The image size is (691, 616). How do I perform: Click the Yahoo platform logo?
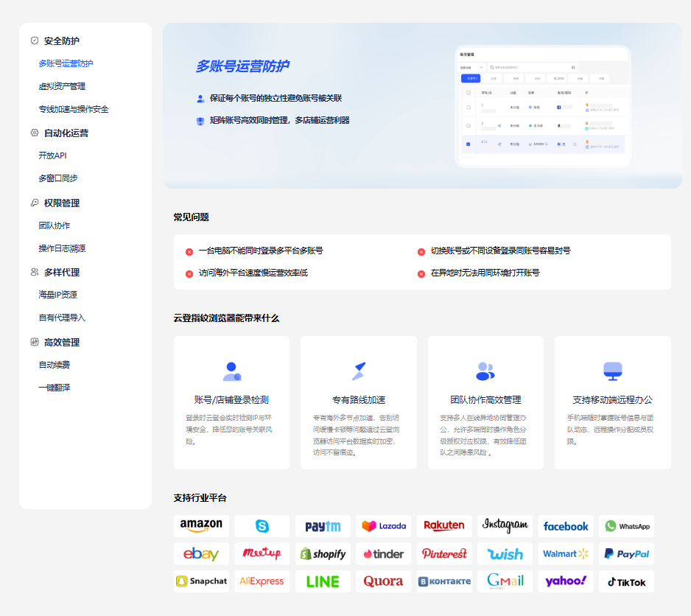[x=566, y=581]
